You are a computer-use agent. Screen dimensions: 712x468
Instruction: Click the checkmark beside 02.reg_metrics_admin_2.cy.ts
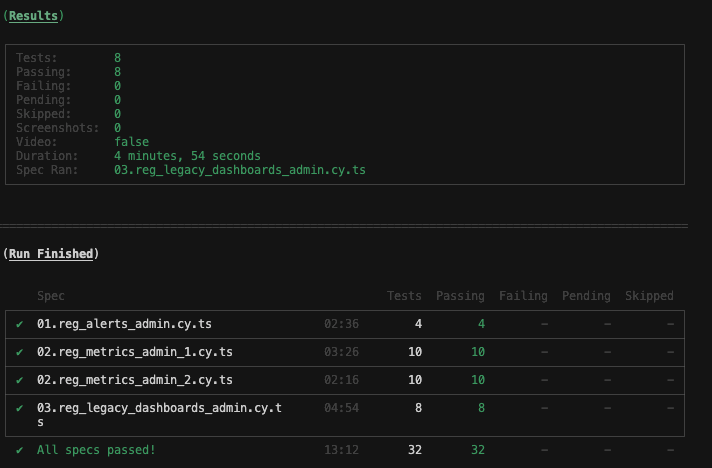[19, 380]
